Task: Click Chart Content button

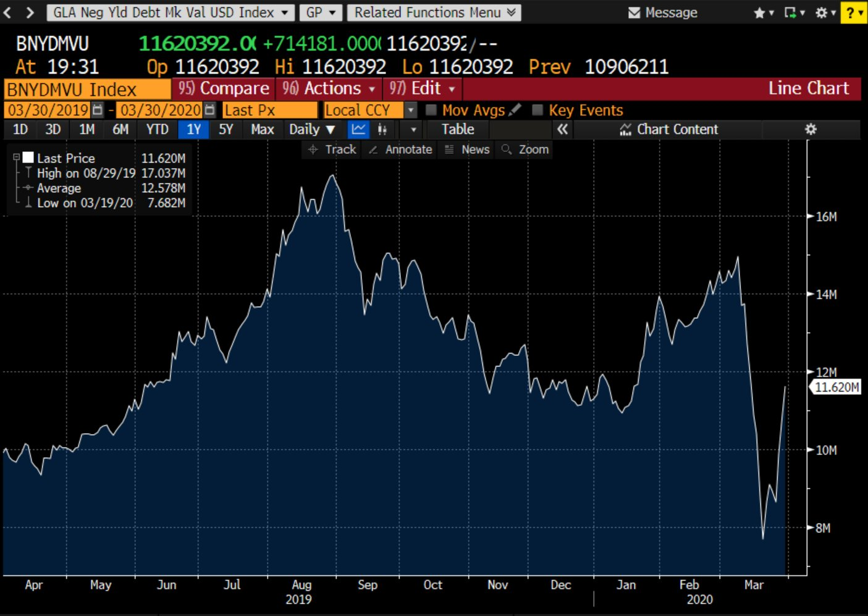Action: pyautogui.click(x=669, y=129)
